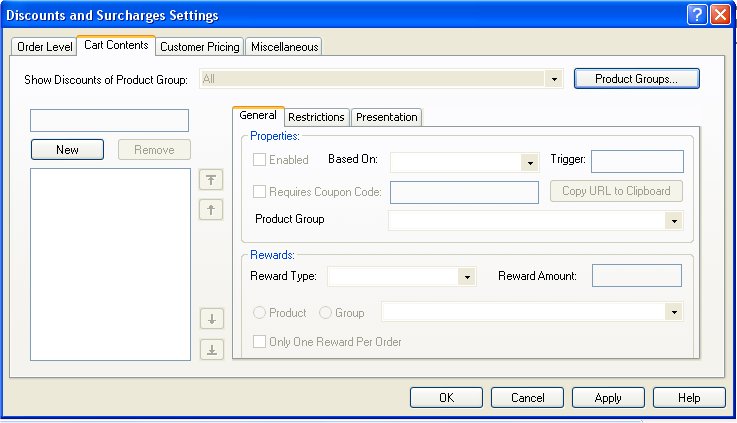Click the move-down arrow icon
Viewport: 737px width, 423px height.
212,320
